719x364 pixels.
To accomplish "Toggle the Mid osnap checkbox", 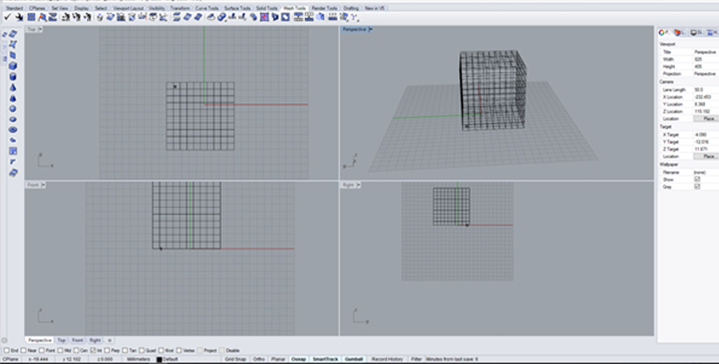I will click(x=61, y=350).
